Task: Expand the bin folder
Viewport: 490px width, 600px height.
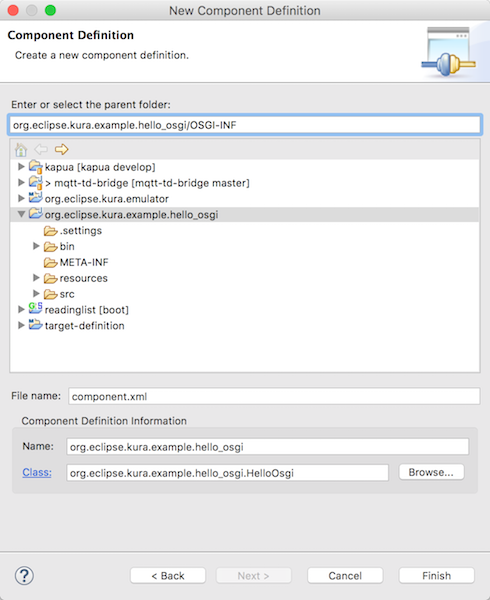Action: [x=36, y=246]
